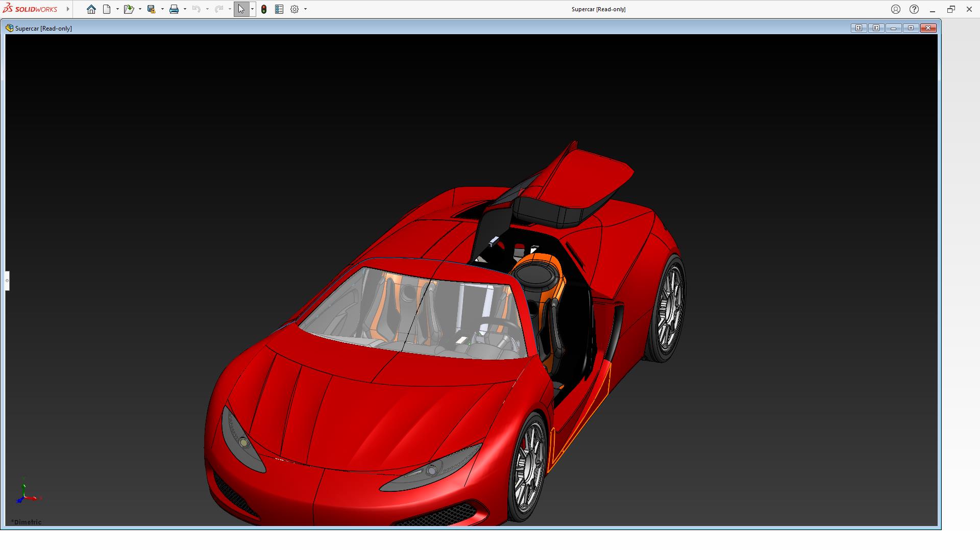Viewport: 980px width, 550px height.
Task: Expand the Select tool dropdown arrow
Action: tap(252, 9)
